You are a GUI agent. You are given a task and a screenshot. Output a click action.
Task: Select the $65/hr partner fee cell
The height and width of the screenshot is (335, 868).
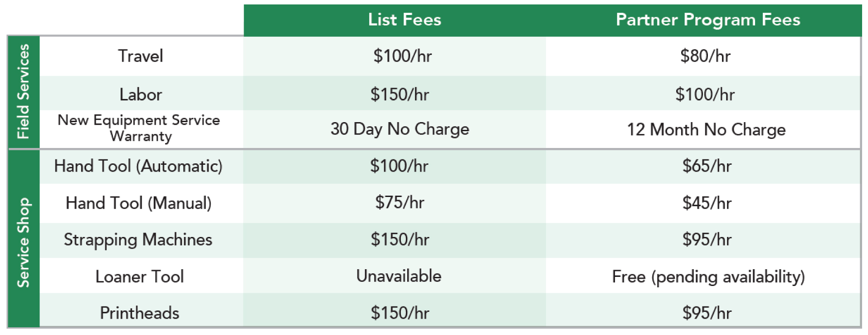coord(707,166)
